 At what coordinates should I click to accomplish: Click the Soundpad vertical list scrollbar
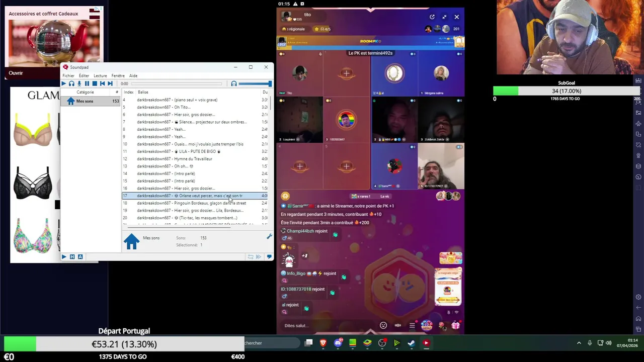pos(271,104)
